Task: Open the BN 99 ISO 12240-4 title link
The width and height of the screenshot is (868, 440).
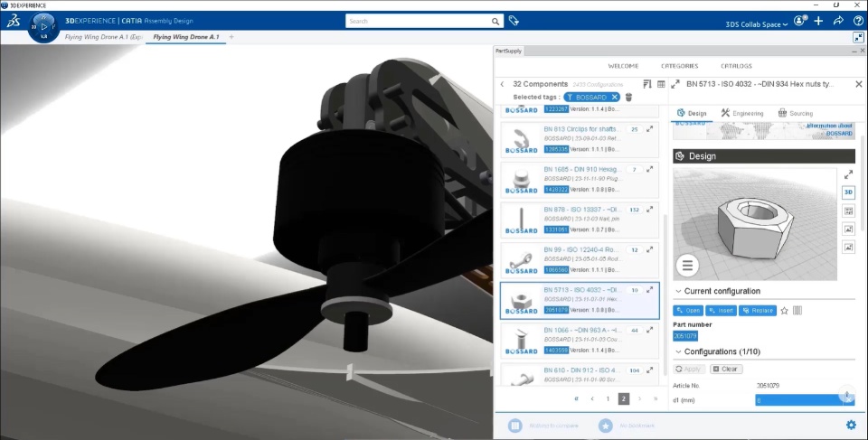Action: pos(581,249)
